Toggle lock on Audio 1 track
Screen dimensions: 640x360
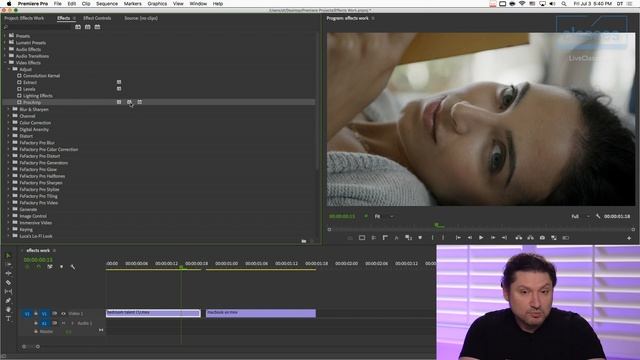coord(36,323)
